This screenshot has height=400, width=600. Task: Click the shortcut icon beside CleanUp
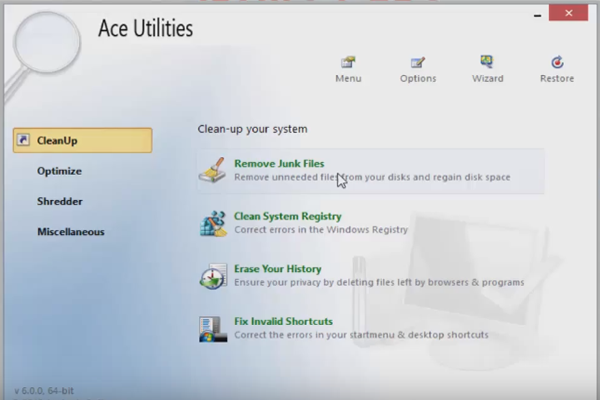pos(23,140)
